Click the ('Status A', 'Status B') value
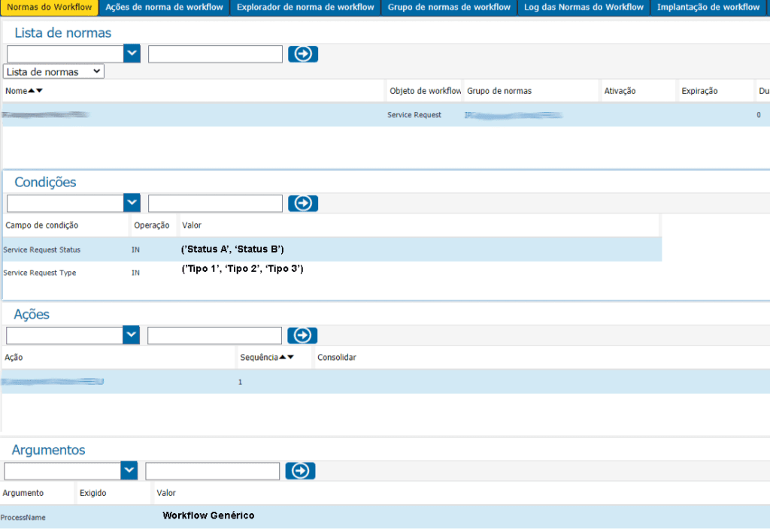The height and width of the screenshot is (532, 770). 232,249
